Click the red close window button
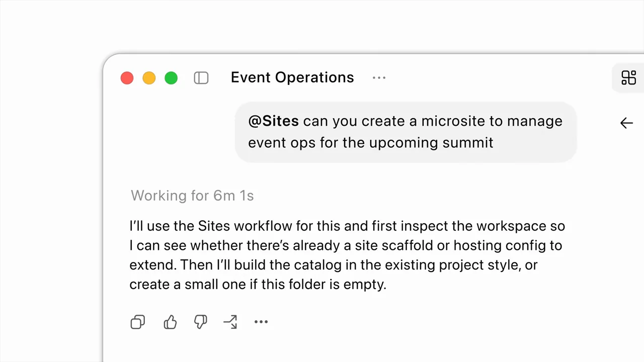This screenshot has width=644, height=362. [127, 78]
